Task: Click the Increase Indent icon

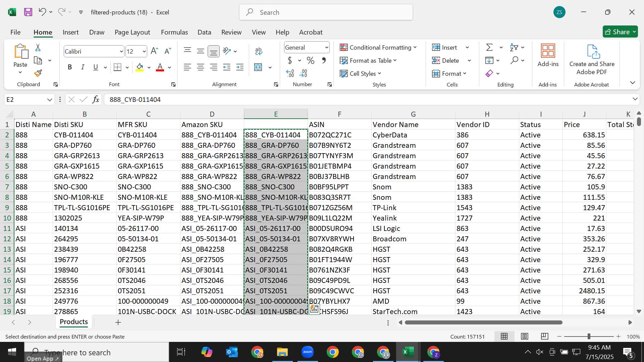Action: [240, 67]
